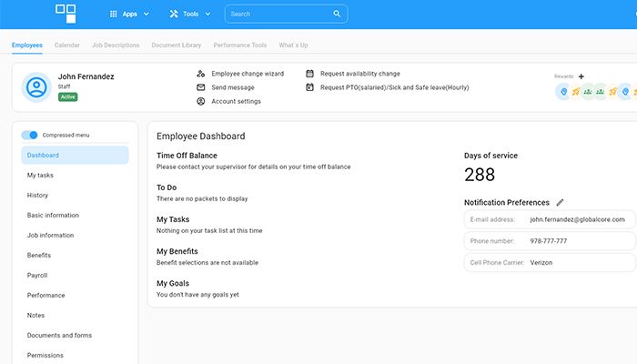This screenshot has height=364, width=637.
Task: Go to the Performance Tools tab
Action: [x=240, y=45]
